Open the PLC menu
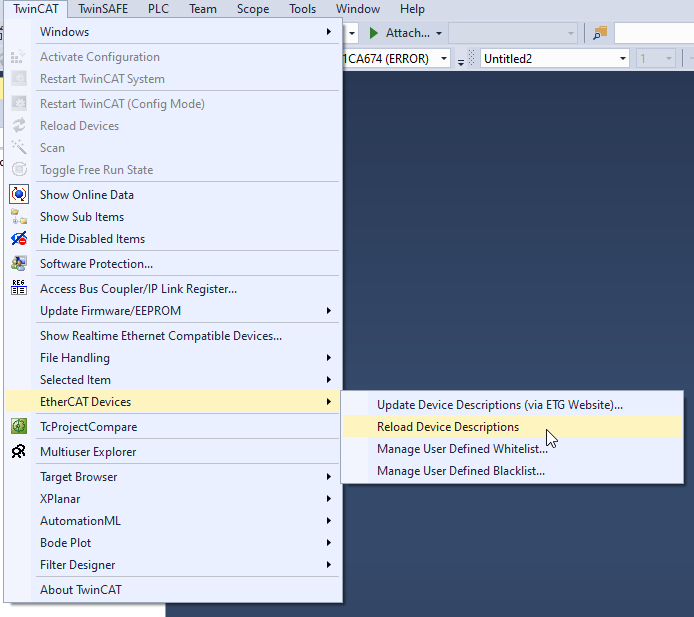The height and width of the screenshot is (617, 694). click(158, 9)
